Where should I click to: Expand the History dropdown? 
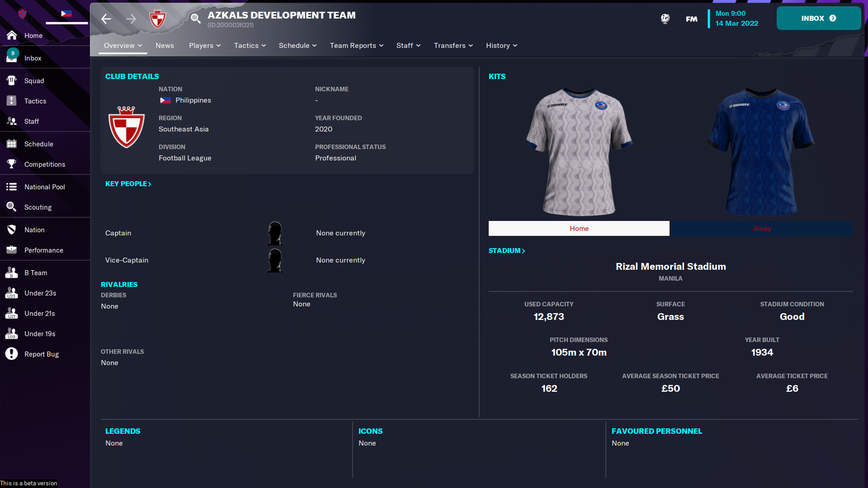502,46
